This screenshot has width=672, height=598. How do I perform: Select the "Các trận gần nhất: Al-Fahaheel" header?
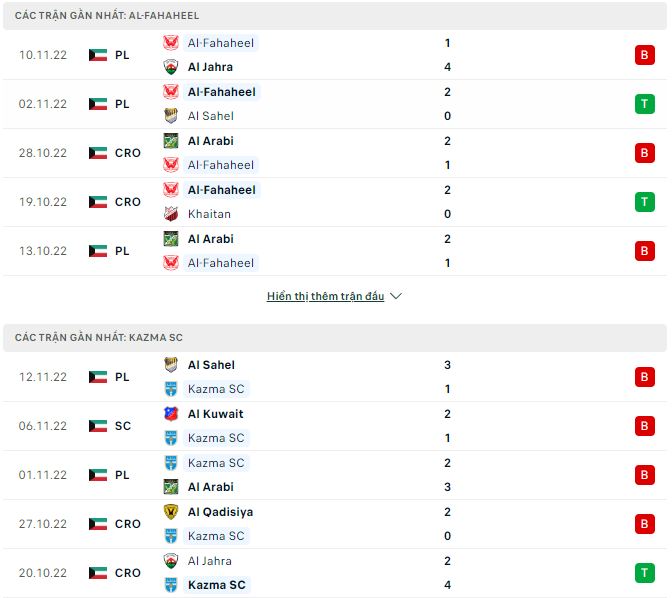click(105, 16)
